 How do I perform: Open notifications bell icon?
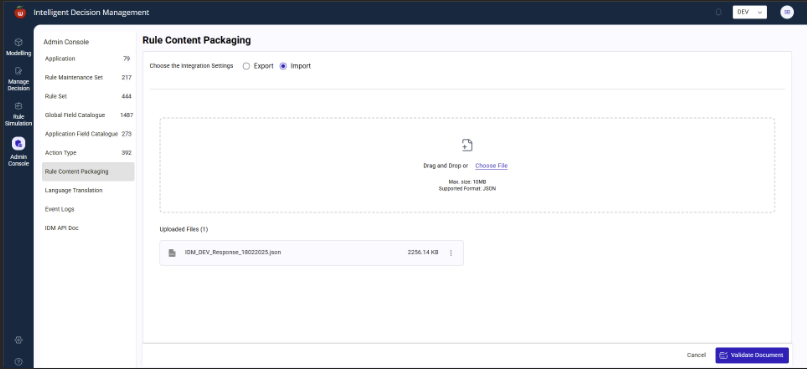point(718,12)
